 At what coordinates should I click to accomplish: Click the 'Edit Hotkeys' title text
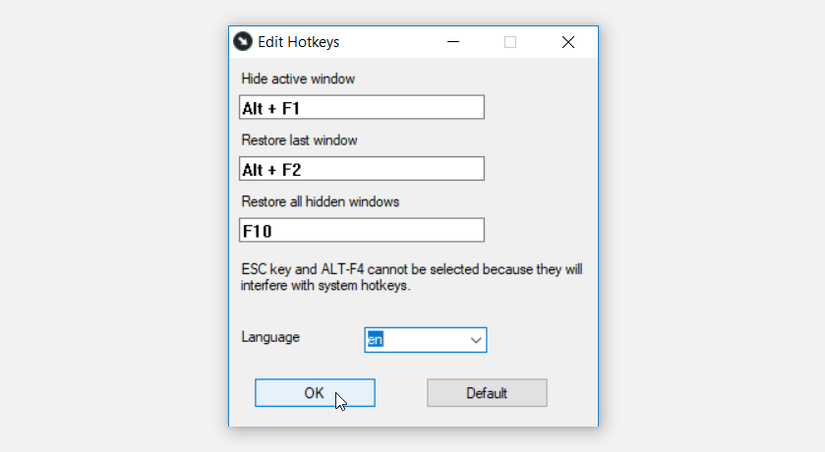click(298, 42)
